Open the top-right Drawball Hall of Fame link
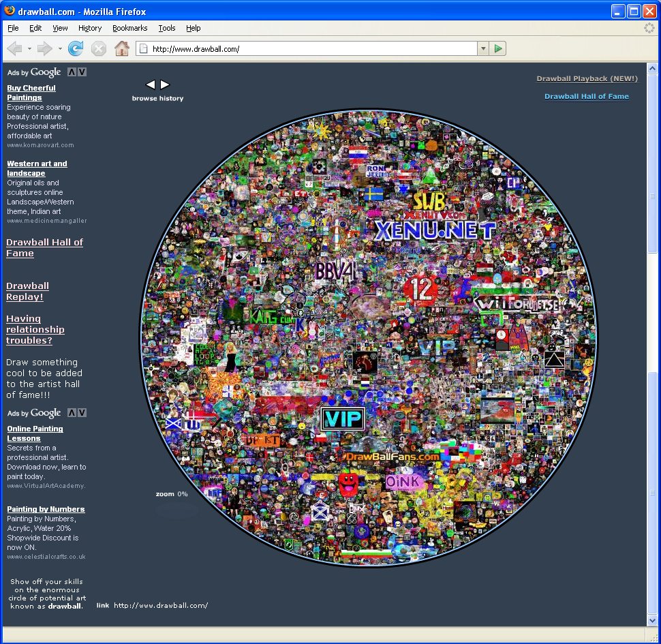 tap(587, 97)
